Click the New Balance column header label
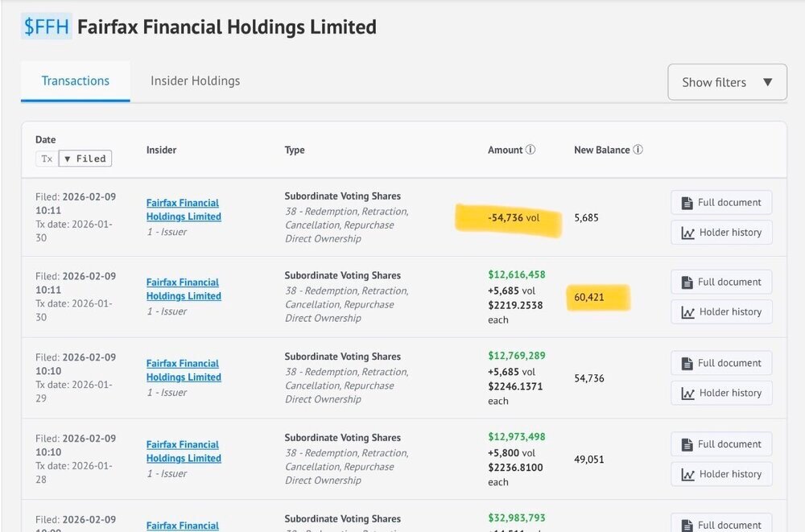The image size is (805, 532). coord(601,150)
